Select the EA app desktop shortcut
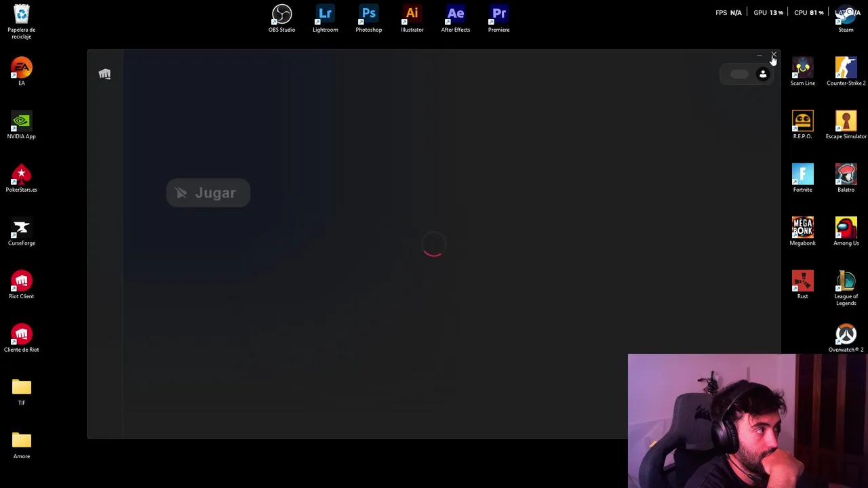The image size is (868, 488). coord(22,71)
